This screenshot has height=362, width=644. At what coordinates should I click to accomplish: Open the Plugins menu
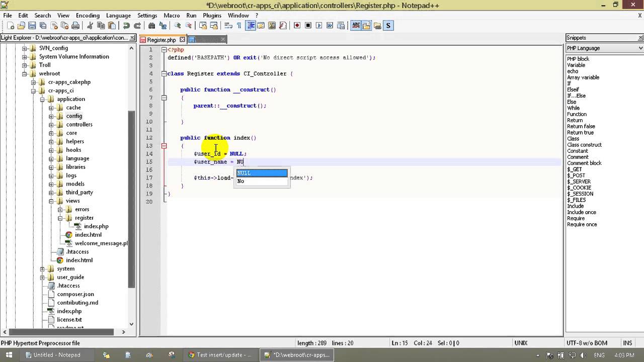coord(212,16)
